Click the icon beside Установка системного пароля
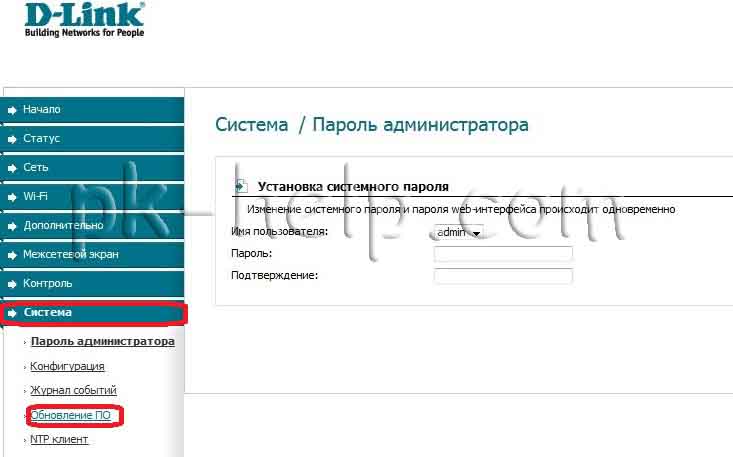Viewport: 733px width, 457px height. coord(241,186)
